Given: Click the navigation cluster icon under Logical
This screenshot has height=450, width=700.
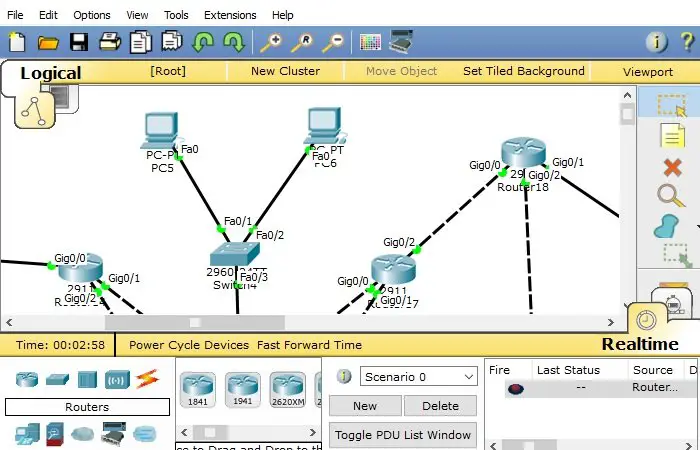Looking at the screenshot, I should tap(34, 110).
